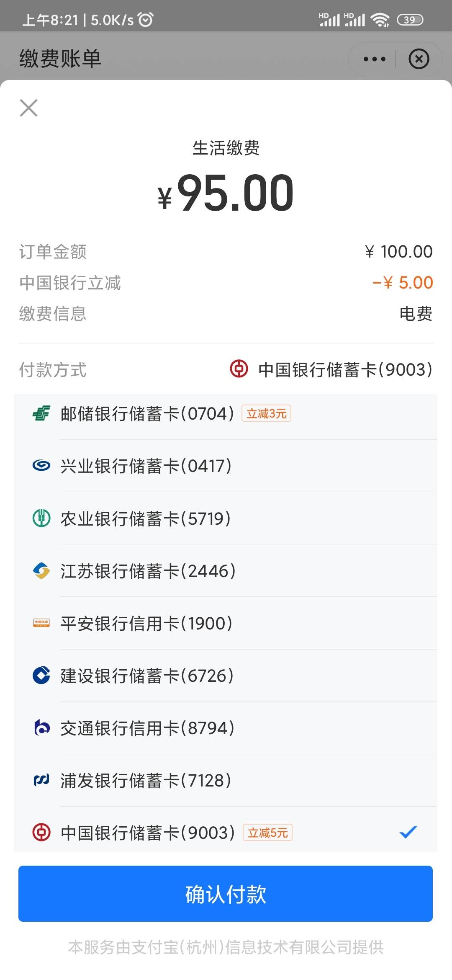Tap the Ping An Bank card icon
The height and width of the screenshot is (980, 452).
click(x=41, y=623)
